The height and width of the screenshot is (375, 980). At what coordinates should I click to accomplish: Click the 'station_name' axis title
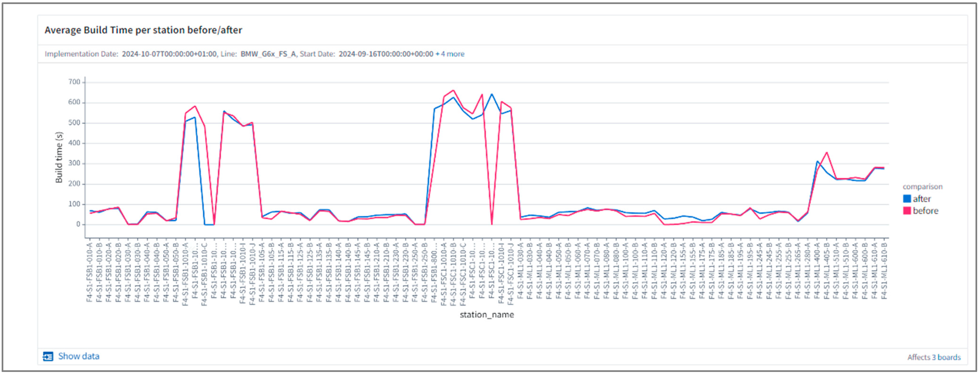coord(487,315)
